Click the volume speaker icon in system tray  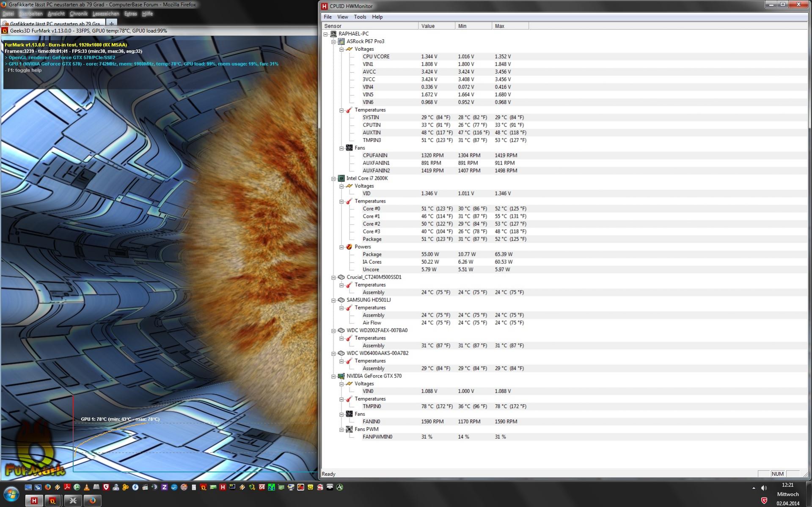coord(764,488)
